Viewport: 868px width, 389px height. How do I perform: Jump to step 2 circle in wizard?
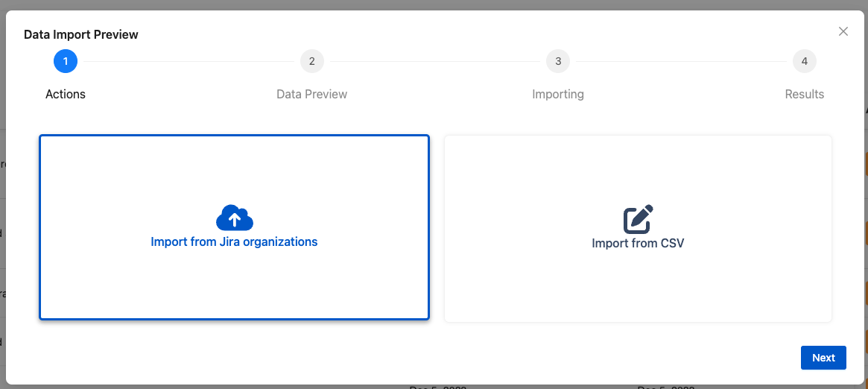tap(311, 61)
